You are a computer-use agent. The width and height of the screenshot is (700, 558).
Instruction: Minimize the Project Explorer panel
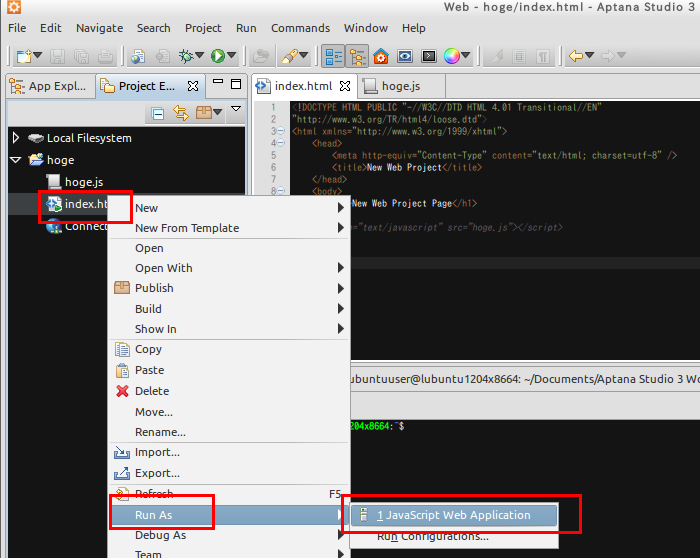coord(218,83)
